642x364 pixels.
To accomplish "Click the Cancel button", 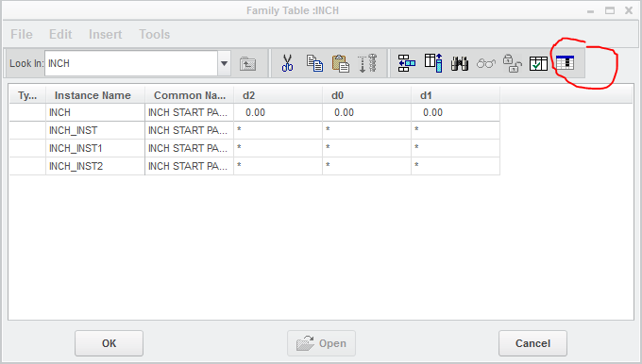I will 532,343.
